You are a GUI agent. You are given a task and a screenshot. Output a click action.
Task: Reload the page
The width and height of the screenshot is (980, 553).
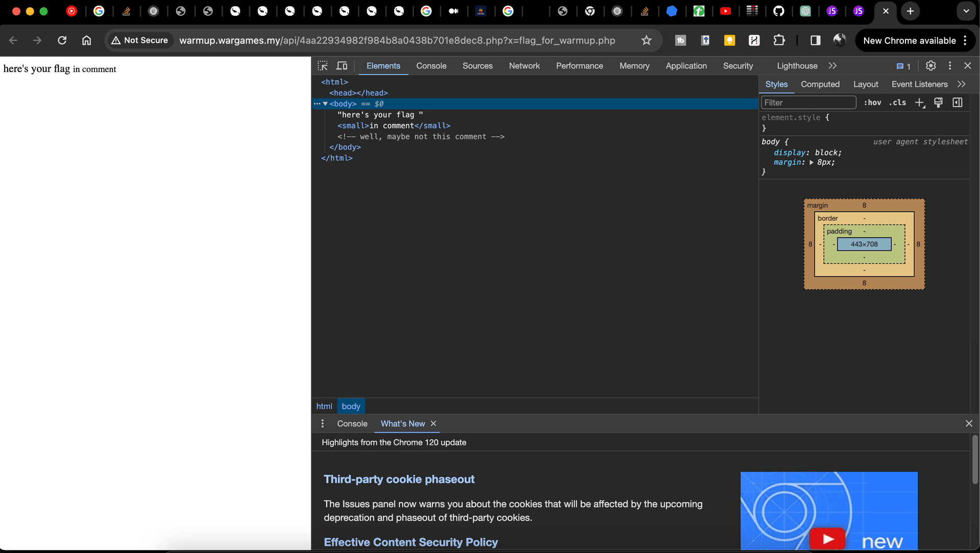(62, 40)
